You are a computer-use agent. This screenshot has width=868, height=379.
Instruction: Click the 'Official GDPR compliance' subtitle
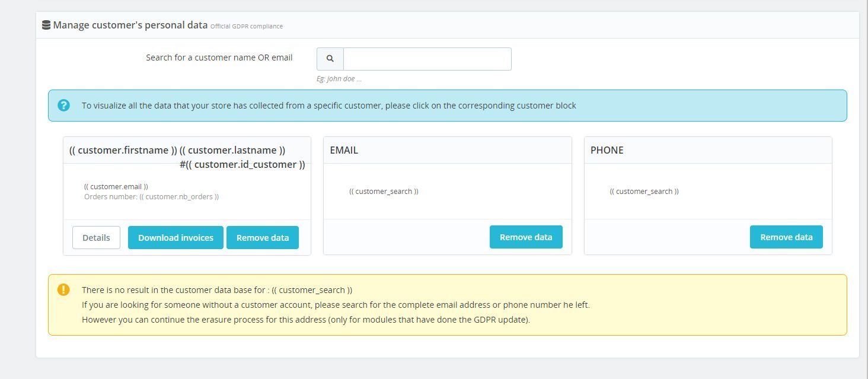247,26
